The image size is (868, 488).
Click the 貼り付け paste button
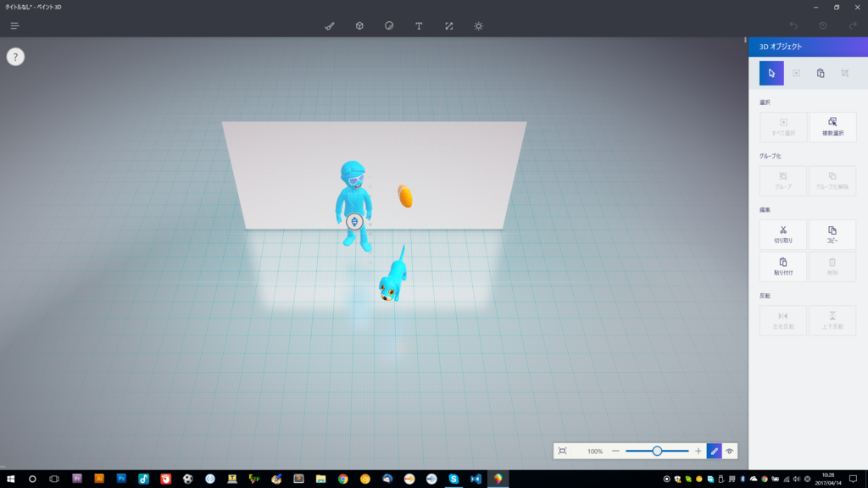pyautogui.click(x=783, y=267)
